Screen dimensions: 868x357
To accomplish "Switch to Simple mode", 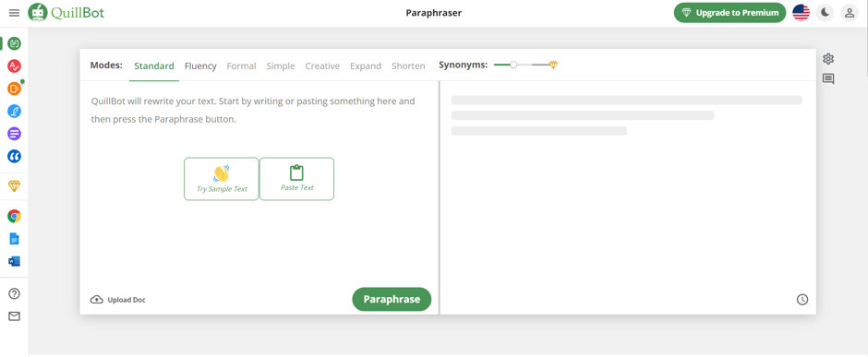I will click(281, 65).
